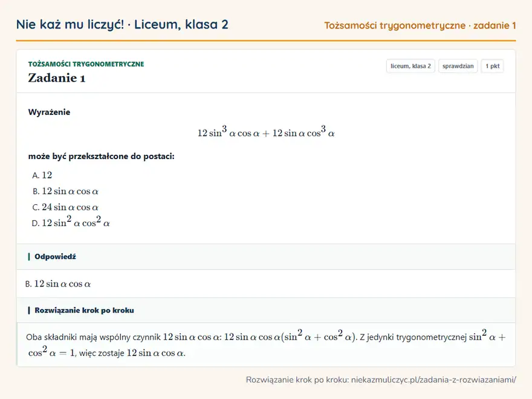Click the page title 'Nie każ mu liczyć! · Liceum, klasa 2'
532x399 pixels.
pos(122,24)
